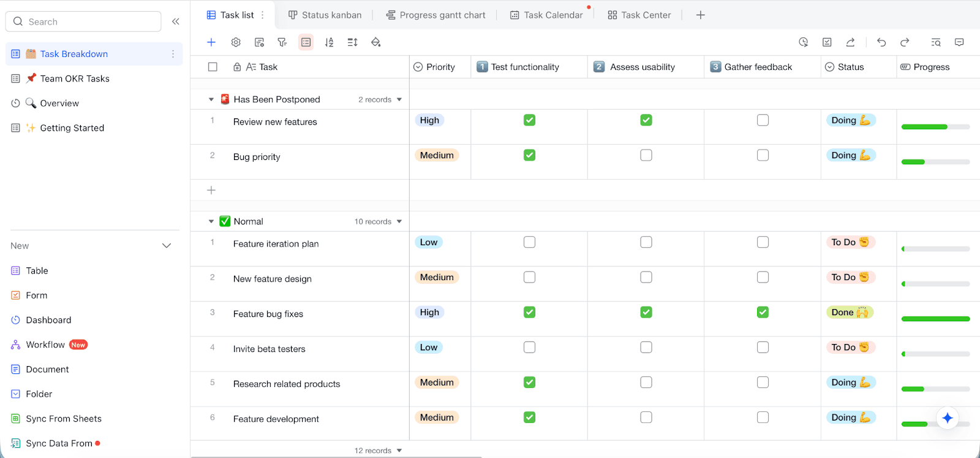
Task: Collapse the sidebar with double chevron icon
Action: [176, 21]
